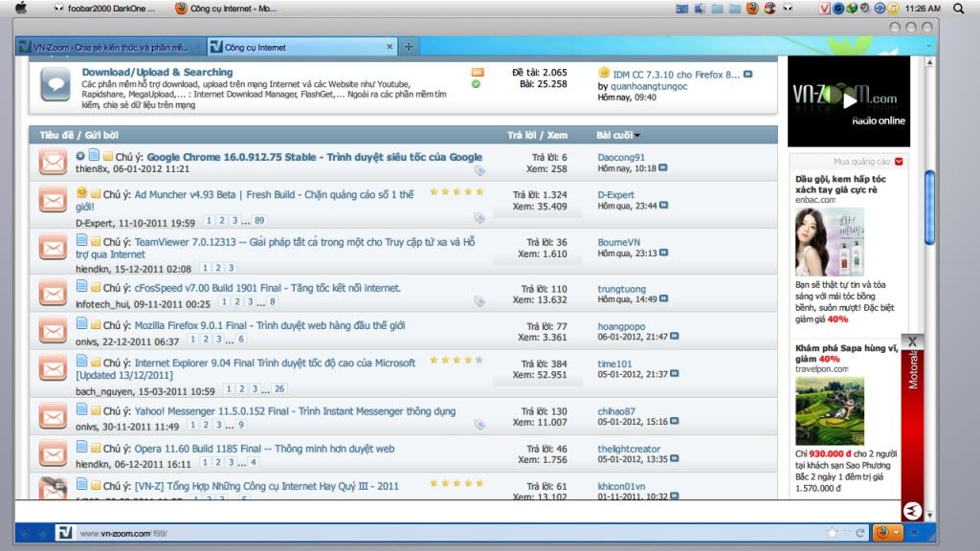Viewport: 980px width, 551px height.
Task: Open Yahoo! Messenger 11.5.0.152 Final thread
Action: coord(295,411)
